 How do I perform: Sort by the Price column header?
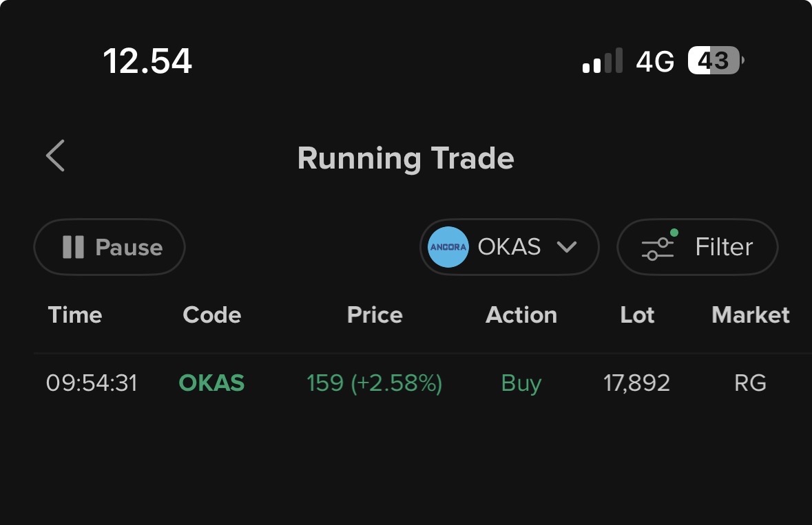pos(375,315)
